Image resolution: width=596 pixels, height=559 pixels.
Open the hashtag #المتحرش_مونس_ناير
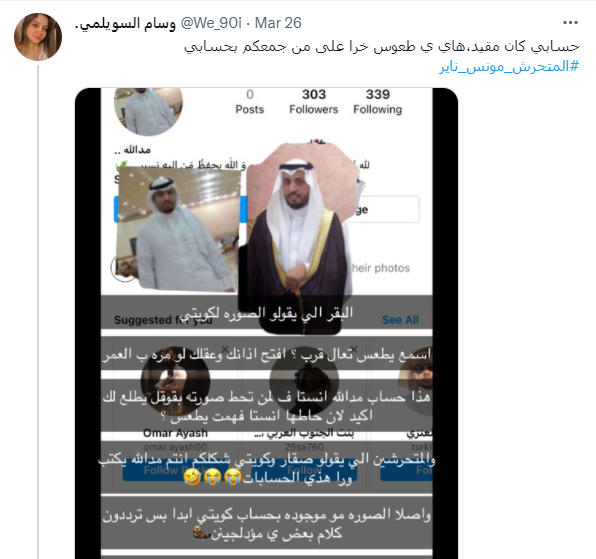point(509,67)
